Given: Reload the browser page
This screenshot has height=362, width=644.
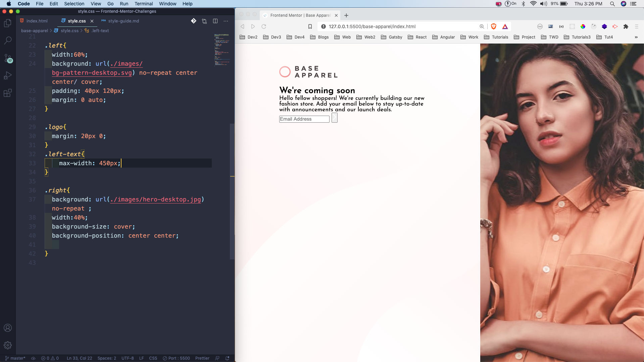Looking at the screenshot, I should (x=264, y=26).
